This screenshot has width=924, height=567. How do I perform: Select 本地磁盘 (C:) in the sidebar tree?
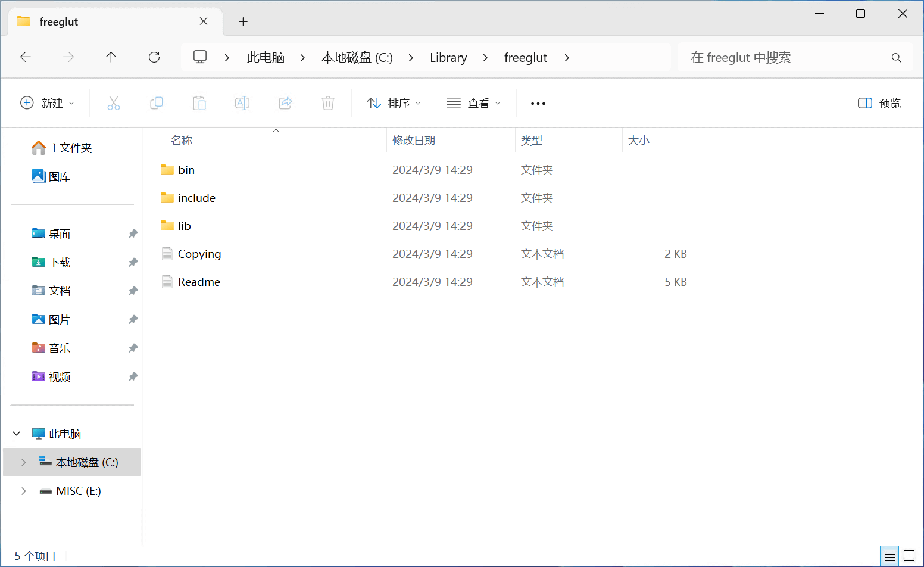coord(72,462)
